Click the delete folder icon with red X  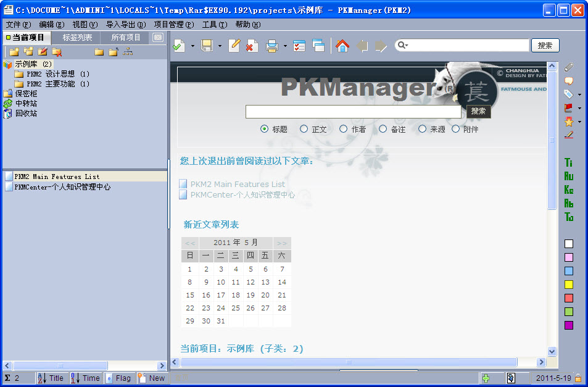pyautogui.click(x=57, y=51)
